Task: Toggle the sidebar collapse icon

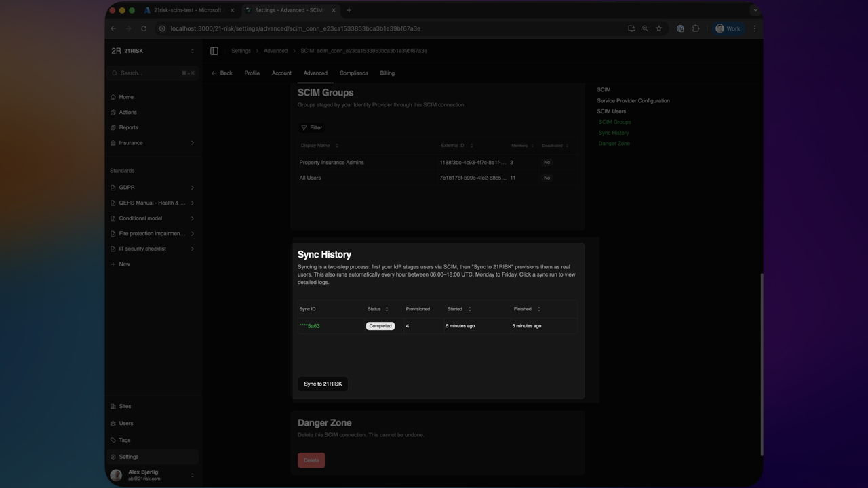Action: point(214,51)
